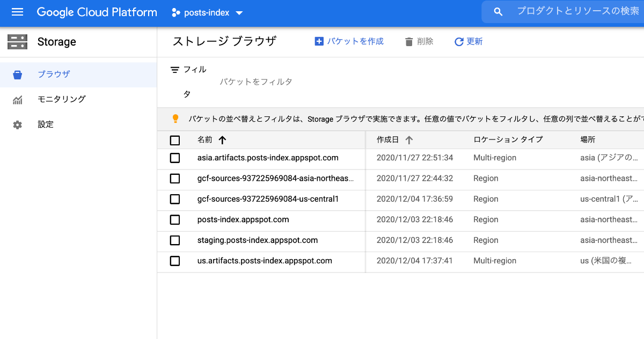Image resolution: width=644 pixels, height=339 pixels.
Task: Click the date 2020/11/27 22:51:34
Action: [x=415, y=158]
